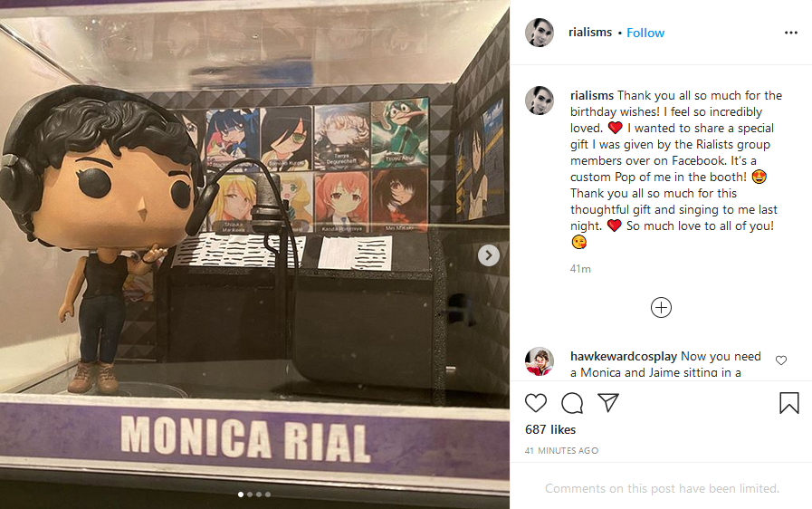This screenshot has height=509, width=812.
Task: Click the 41m caption timestamp
Action: click(x=580, y=268)
